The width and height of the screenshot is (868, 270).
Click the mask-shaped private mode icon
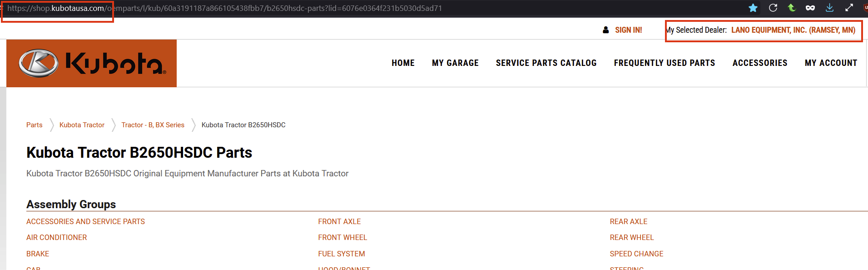click(810, 8)
